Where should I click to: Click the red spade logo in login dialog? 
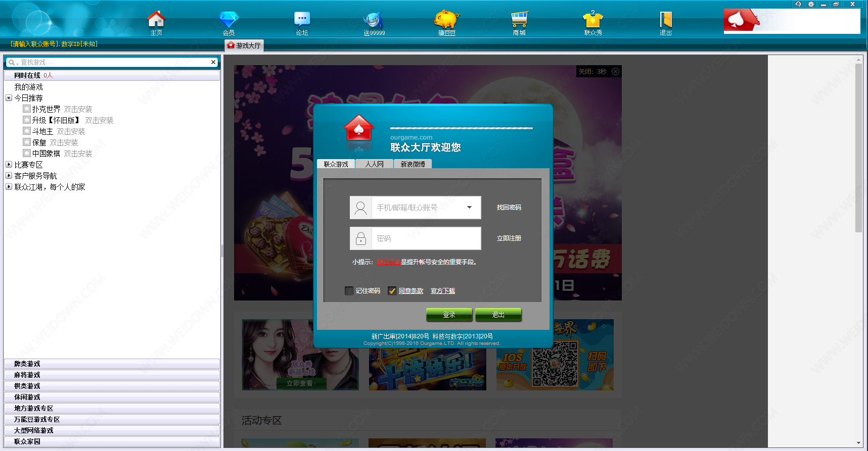tap(358, 128)
